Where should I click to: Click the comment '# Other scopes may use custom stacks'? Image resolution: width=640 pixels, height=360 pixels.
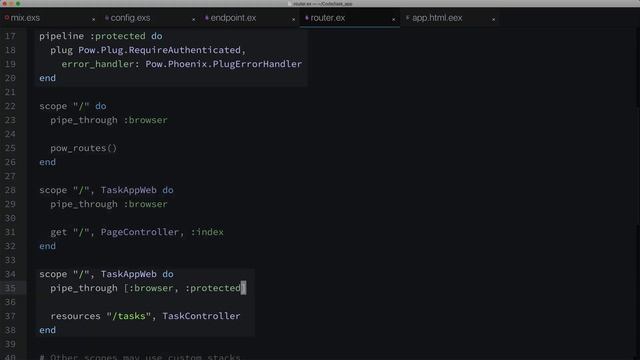(140, 357)
